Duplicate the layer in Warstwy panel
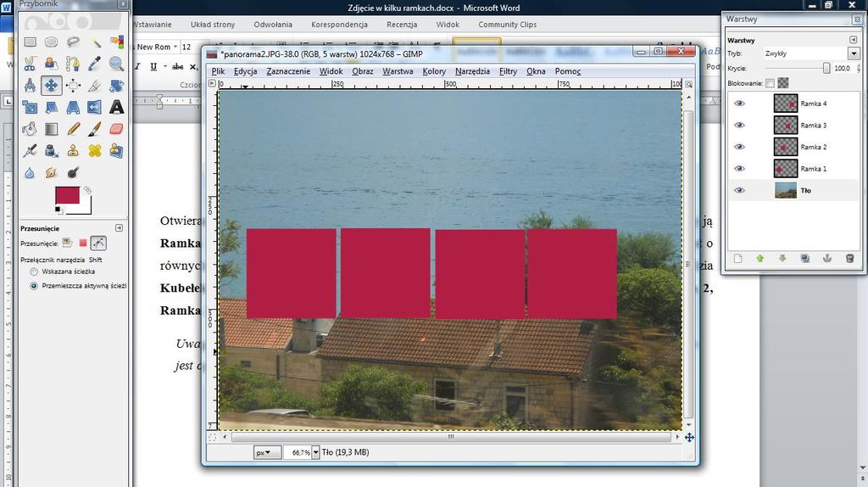The width and height of the screenshot is (868, 487). [x=805, y=259]
